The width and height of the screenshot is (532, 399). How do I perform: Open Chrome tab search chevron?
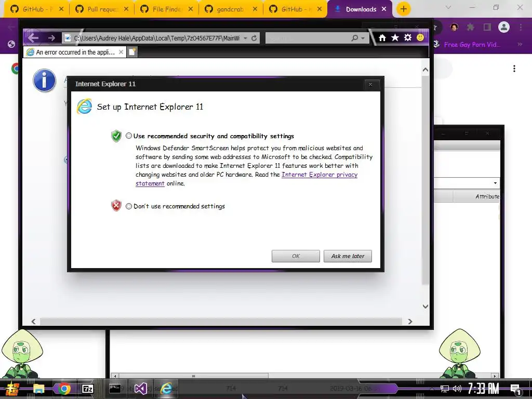pos(448,7)
